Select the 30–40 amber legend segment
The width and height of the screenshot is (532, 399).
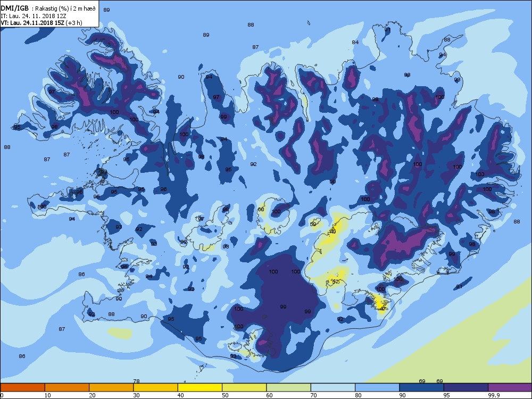point(156,387)
